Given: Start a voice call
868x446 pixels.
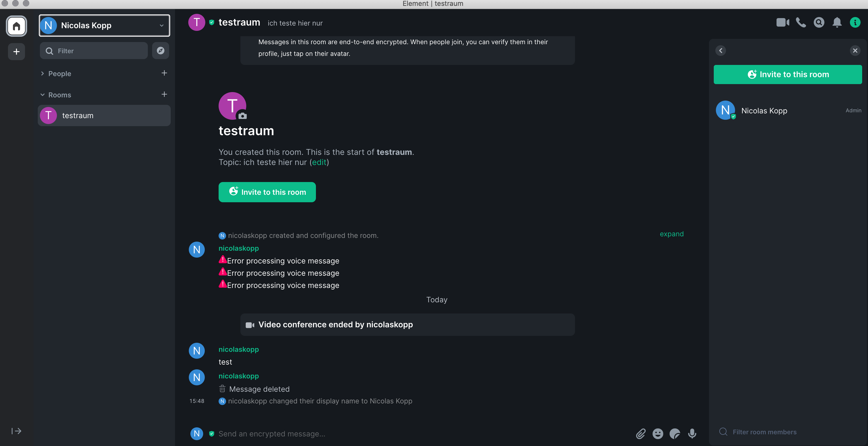Looking at the screenshot, I should click(801, 23).
